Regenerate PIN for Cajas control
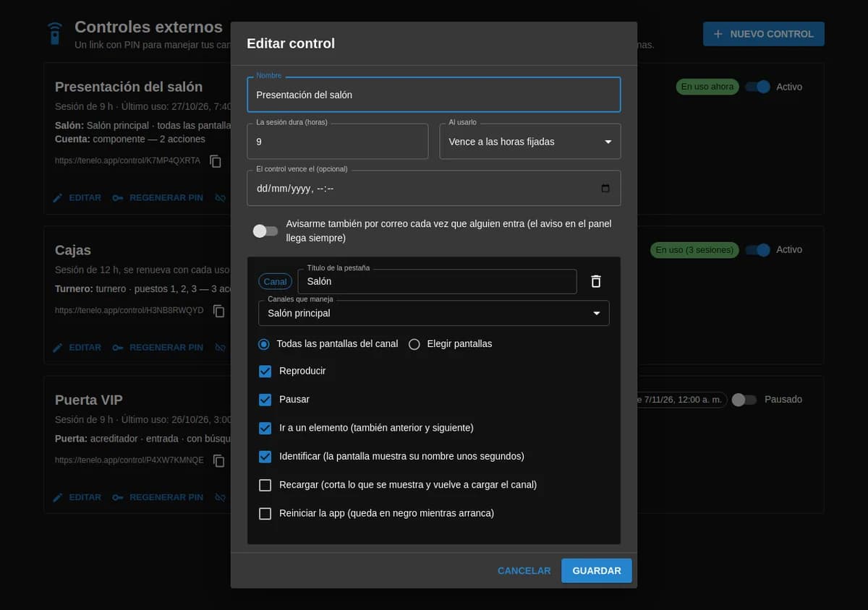Viewport: 868px width, 610px height. point(158,348)
